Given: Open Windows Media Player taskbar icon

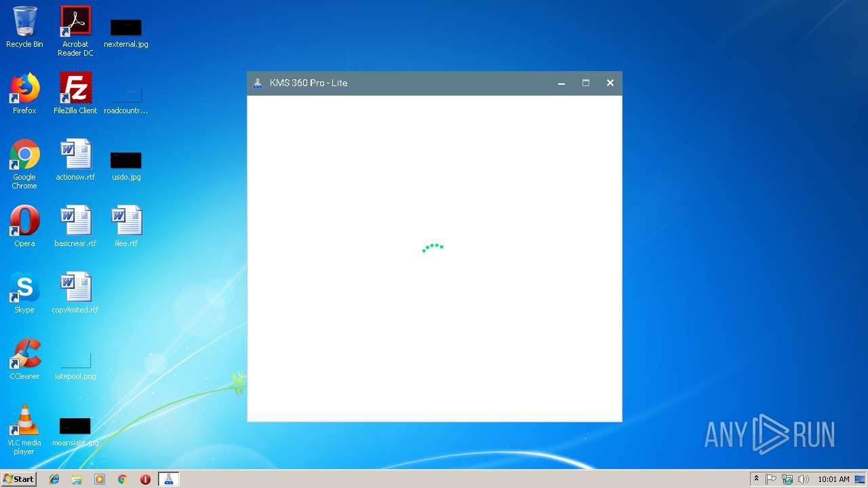Looking at the screenshot, I should [100, 479].
